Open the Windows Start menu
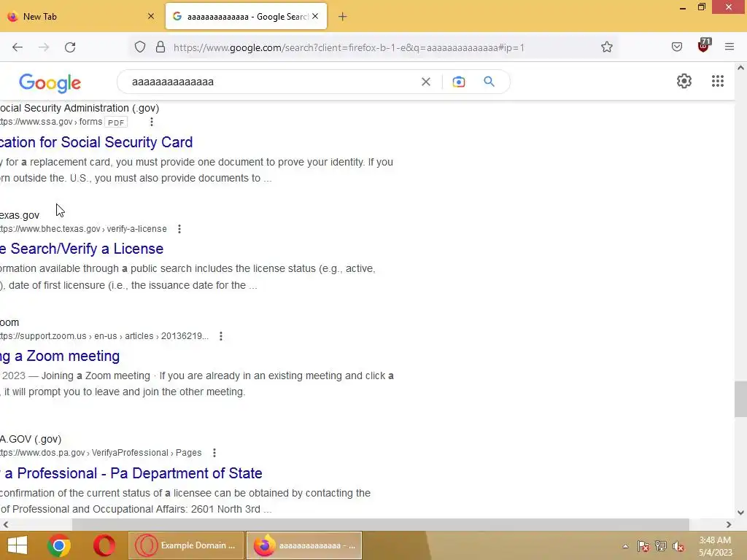The image size is (747, 560). tap(18, 545)
